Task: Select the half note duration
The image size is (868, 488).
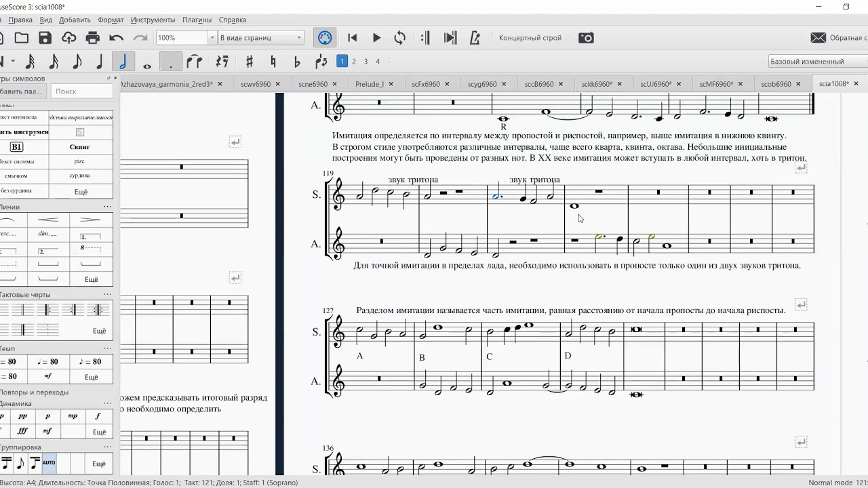Action: click(123, 62)
